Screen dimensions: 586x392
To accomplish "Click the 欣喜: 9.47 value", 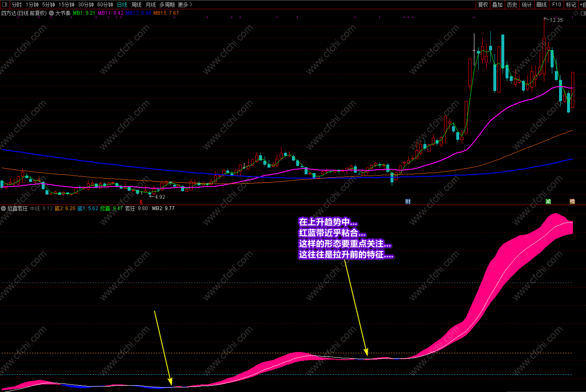I will 111,208.
